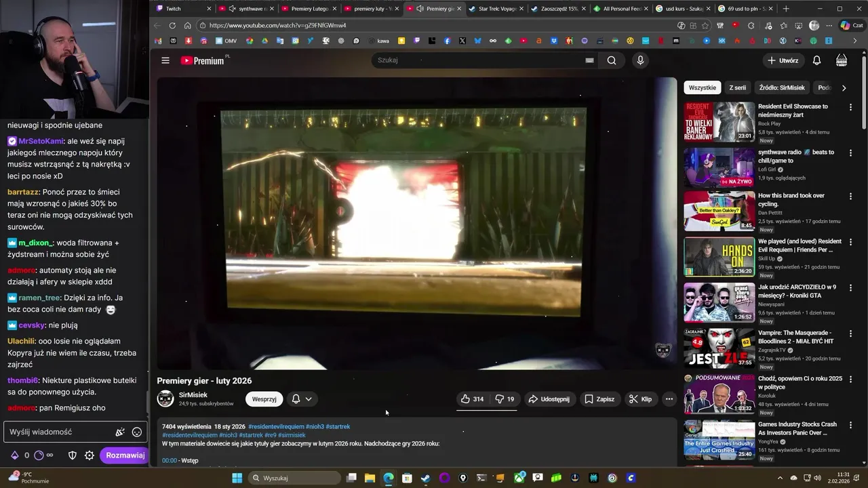Like the video with 314 likes
Screen dimensions: 868x488
[472, 399]
